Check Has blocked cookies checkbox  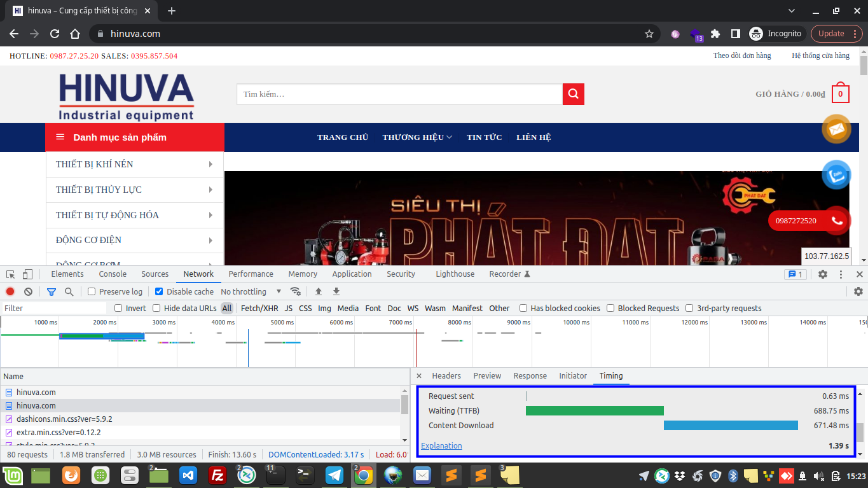[523, 308]
